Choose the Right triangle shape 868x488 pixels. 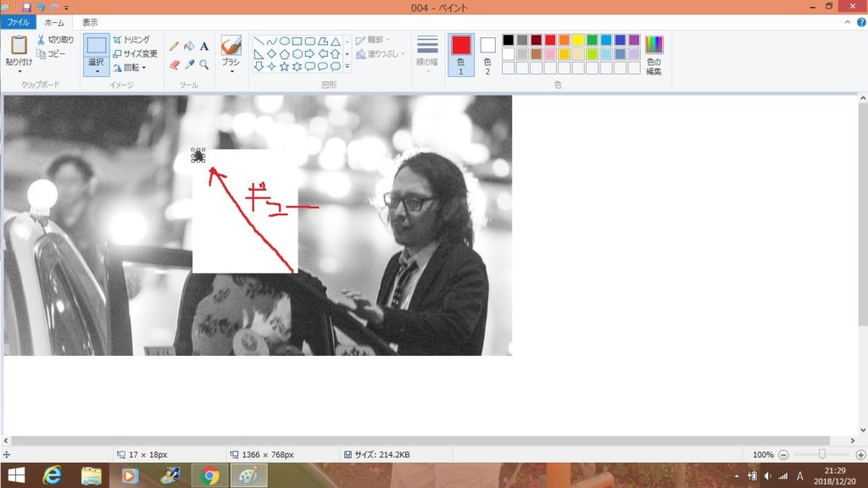[259, 54]
